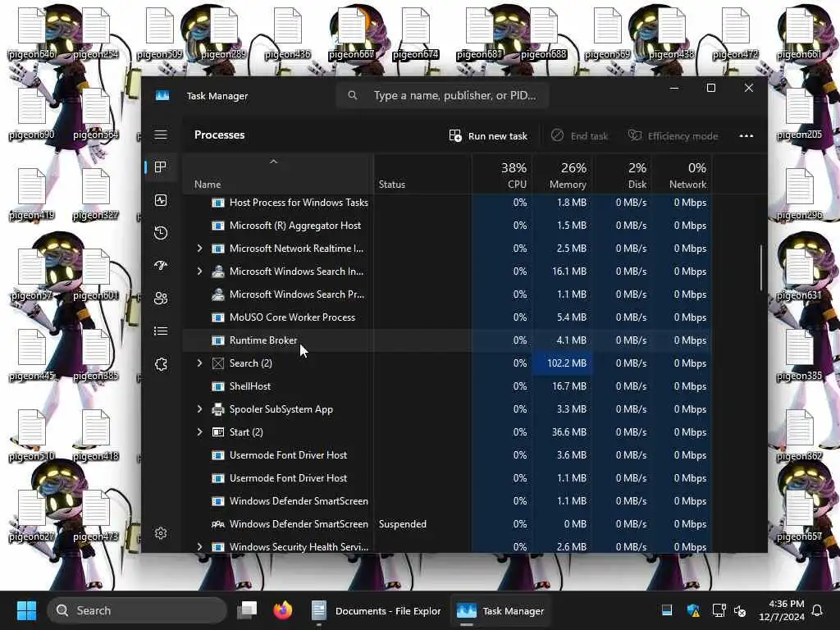Sort processes by Network column
Image resolution: width=840 pixels, height=630 pixels.
(682, 175)
